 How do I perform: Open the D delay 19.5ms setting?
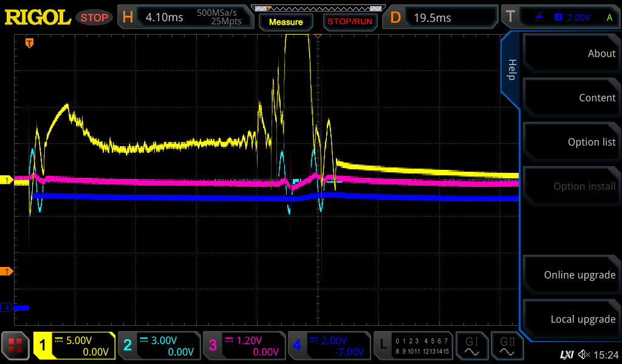point(442,18)
